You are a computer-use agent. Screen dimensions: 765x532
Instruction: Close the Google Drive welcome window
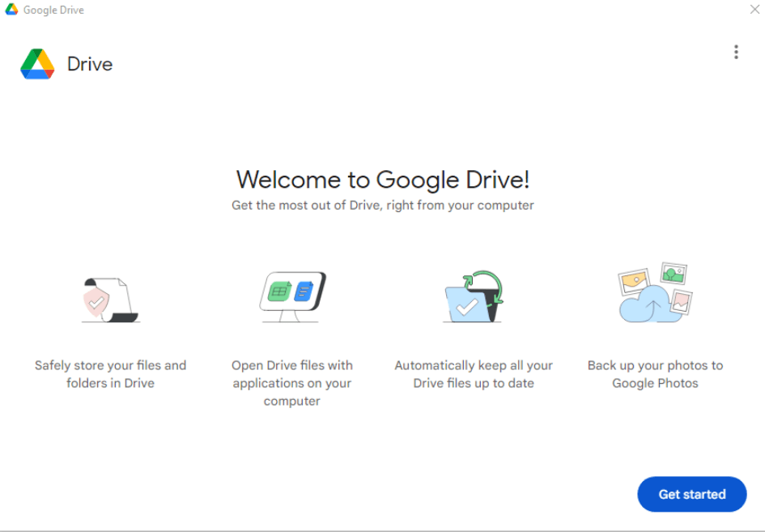pos(754,10)
